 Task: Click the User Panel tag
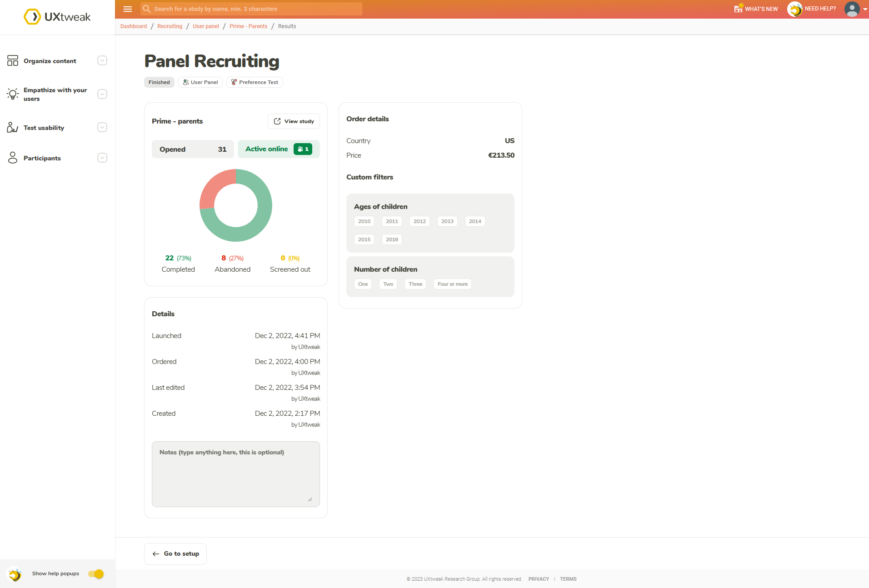click(x=200, y=82)
